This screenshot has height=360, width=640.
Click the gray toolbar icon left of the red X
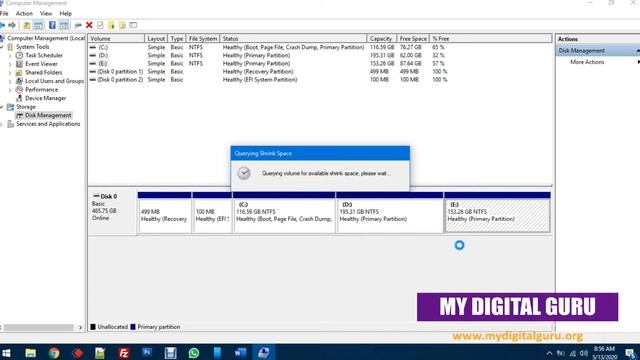[78, 25]
